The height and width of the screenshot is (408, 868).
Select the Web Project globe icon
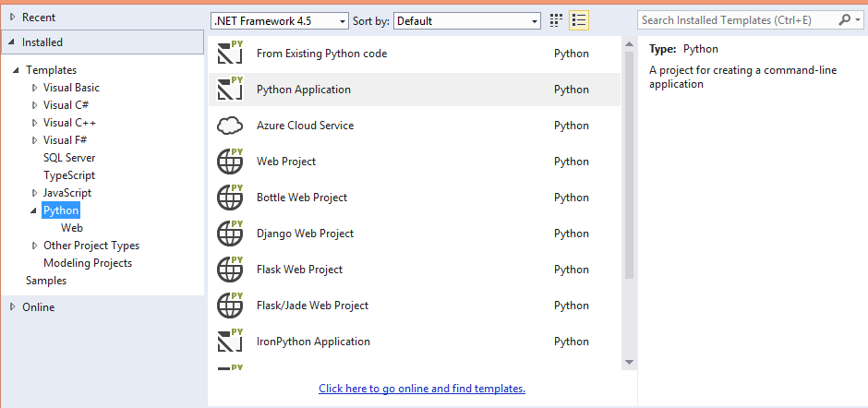pyautogui.click(x=230, y=162)
